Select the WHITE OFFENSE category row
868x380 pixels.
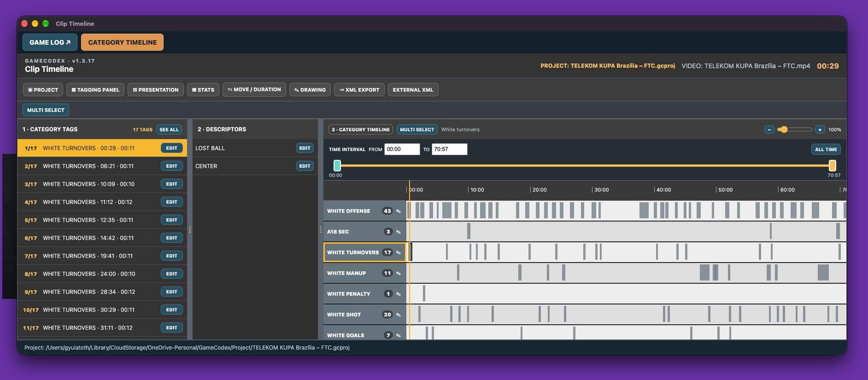click(x=364, y=211)
